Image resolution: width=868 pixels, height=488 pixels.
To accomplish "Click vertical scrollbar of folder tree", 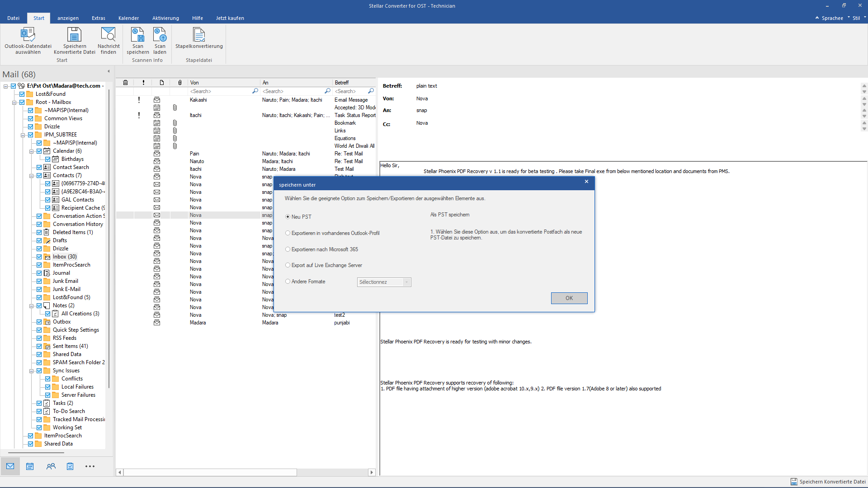I will coord(109,239).
